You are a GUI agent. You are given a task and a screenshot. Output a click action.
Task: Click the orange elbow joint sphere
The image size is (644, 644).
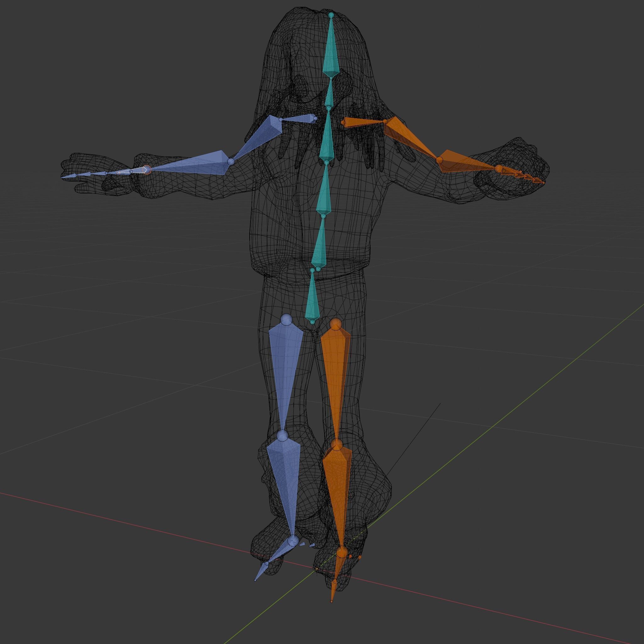(440, 160)
